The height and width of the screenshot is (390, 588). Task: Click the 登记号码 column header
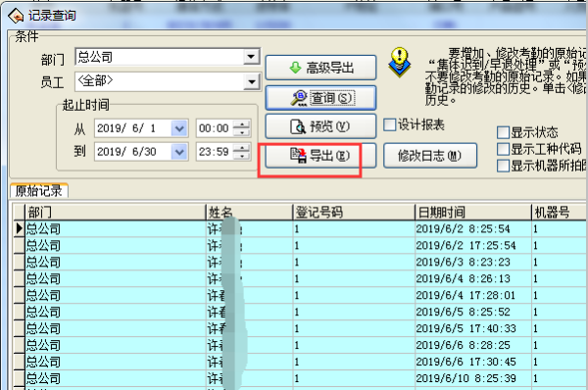point(354,213)
